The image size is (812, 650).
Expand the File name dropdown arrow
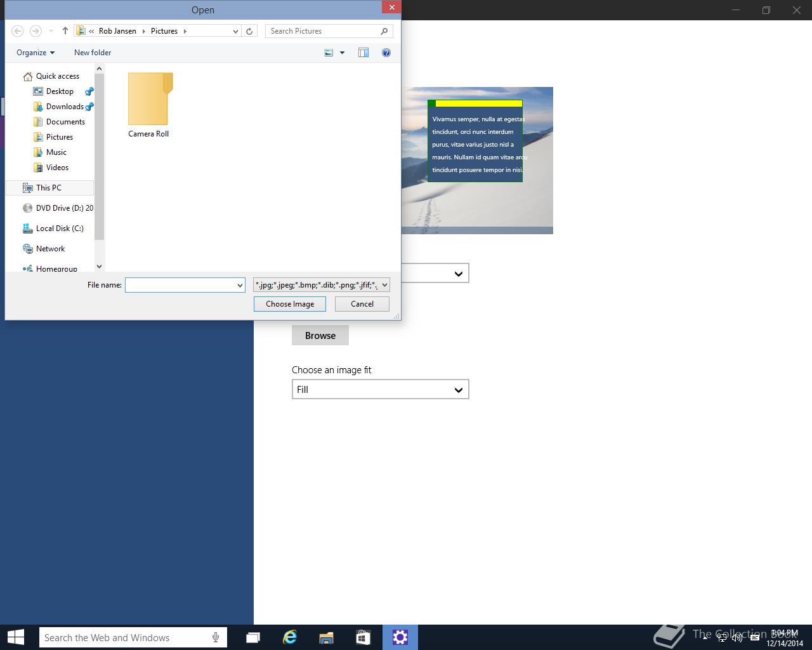240,285
